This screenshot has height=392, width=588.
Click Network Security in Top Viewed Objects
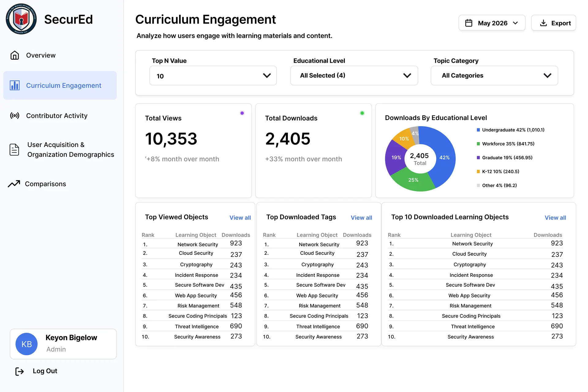point(198,244)
